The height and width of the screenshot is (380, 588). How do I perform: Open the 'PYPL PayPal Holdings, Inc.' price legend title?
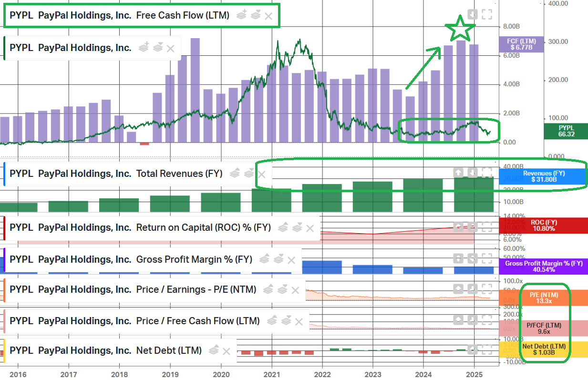70,48
